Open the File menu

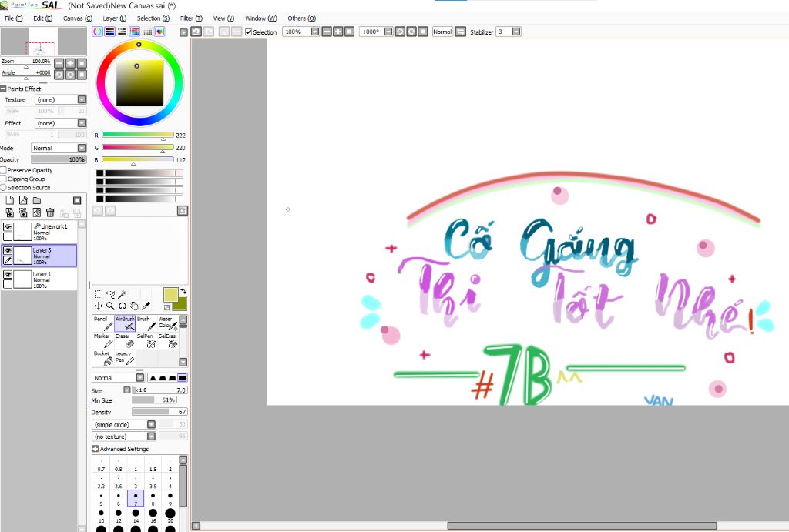coord(14,18)
